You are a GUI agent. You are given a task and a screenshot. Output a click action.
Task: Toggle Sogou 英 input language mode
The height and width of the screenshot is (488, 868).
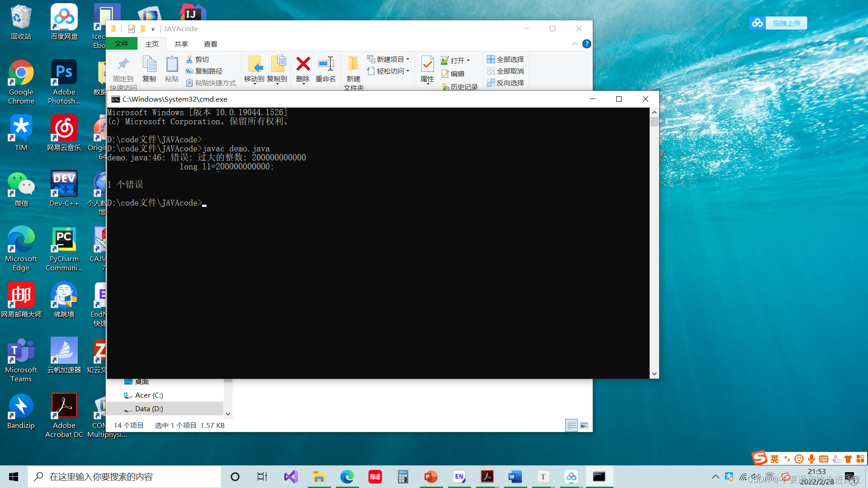(x=774, y=459)
